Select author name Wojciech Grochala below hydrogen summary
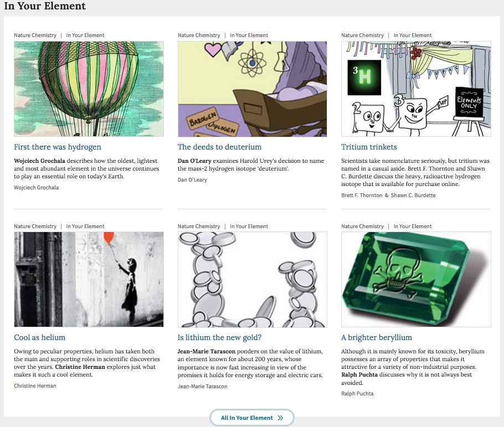The image size is (504, 427). coord(37,187)
